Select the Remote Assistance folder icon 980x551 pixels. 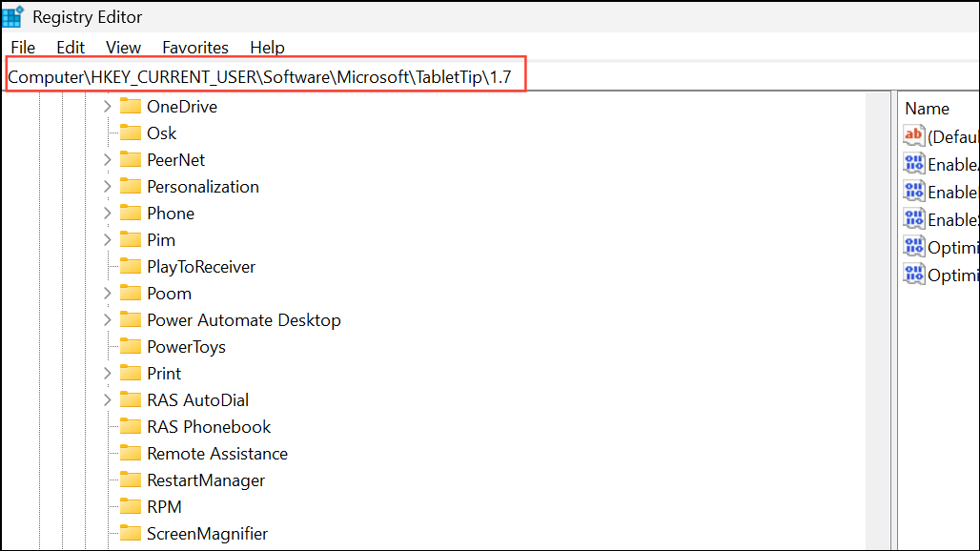pos(131,454)
